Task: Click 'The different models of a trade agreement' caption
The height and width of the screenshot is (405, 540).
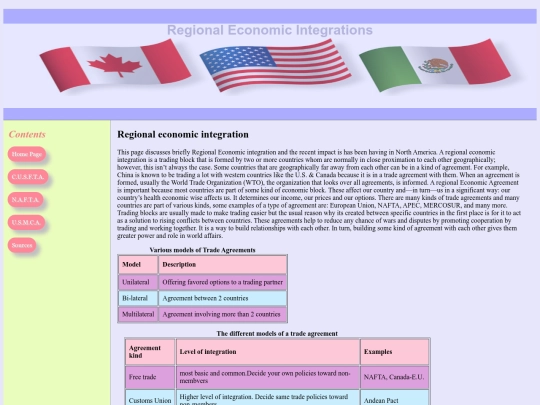Action: 277,333
